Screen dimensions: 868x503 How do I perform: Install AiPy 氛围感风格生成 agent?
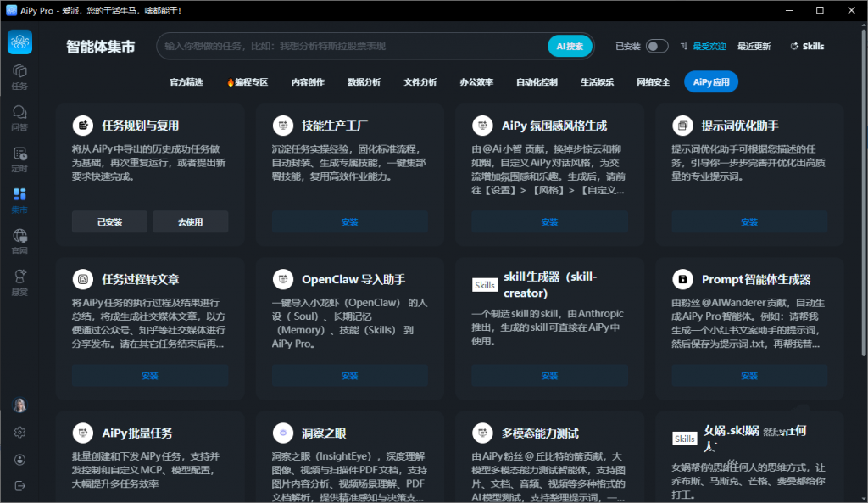[549, 221]
